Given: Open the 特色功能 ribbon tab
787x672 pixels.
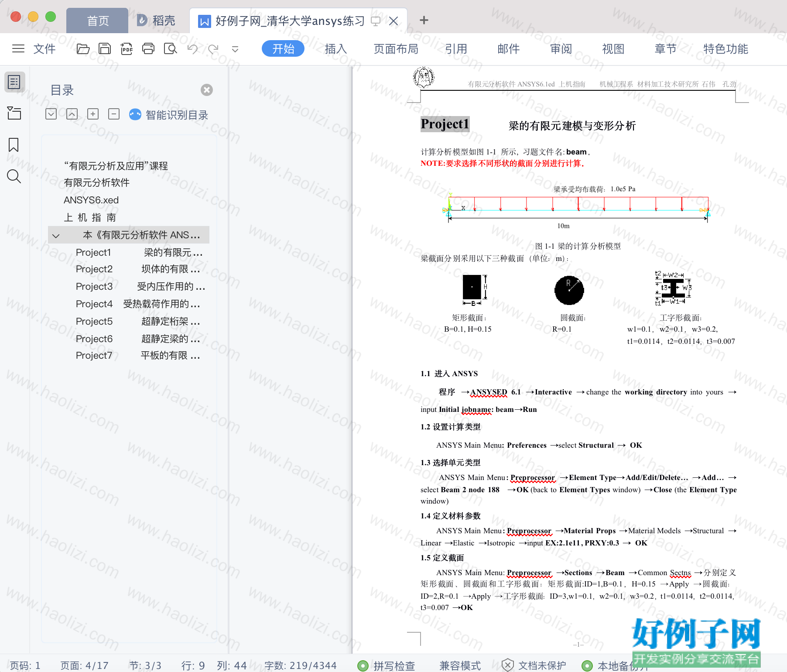Looking at the screenshot, I should point(726,48).
